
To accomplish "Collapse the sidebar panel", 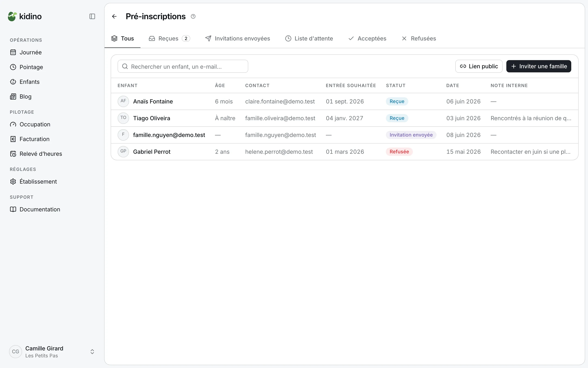I will tap(92, 16).
